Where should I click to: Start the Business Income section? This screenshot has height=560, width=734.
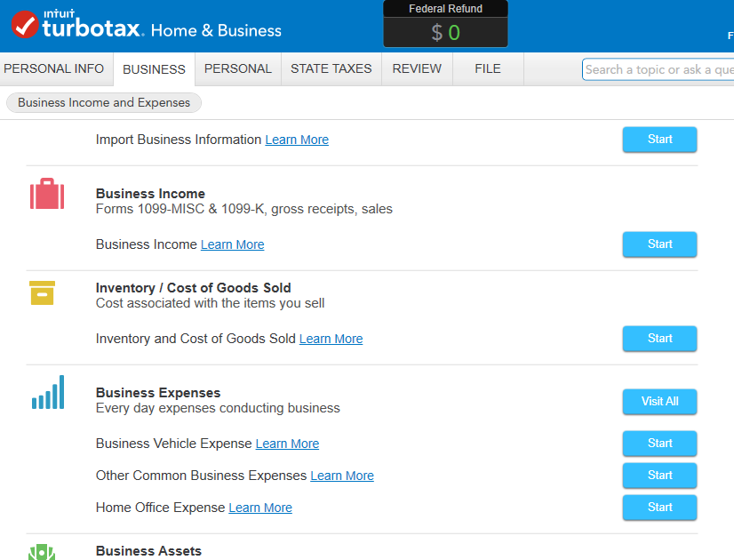[659, 244]
